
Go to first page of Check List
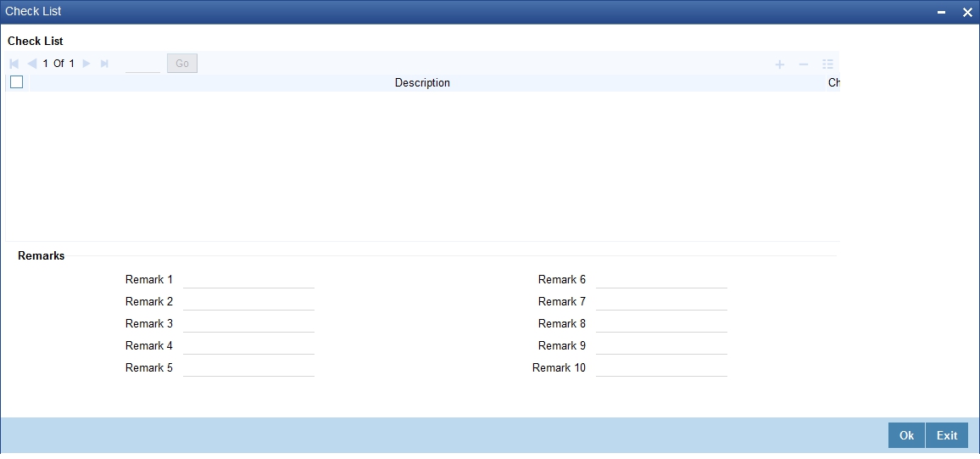(14, 63)
